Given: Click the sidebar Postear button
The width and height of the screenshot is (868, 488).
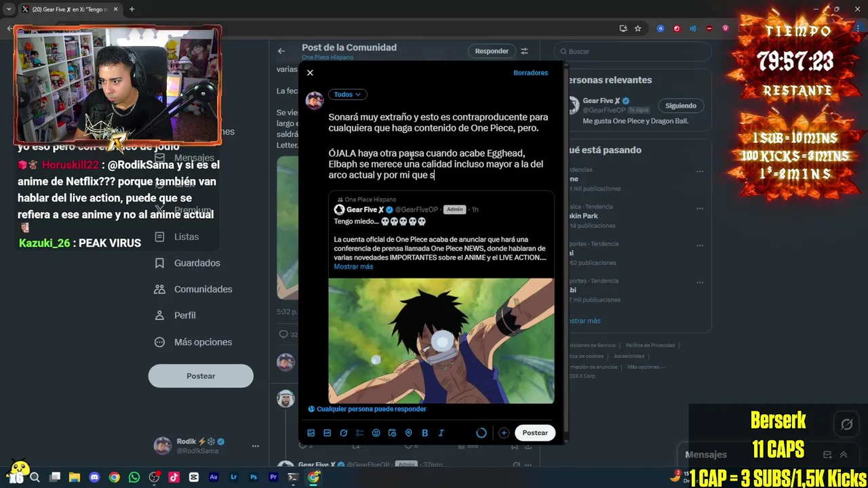Looking at the screenshot, I should pyautogui.click(x=201, y=376).
